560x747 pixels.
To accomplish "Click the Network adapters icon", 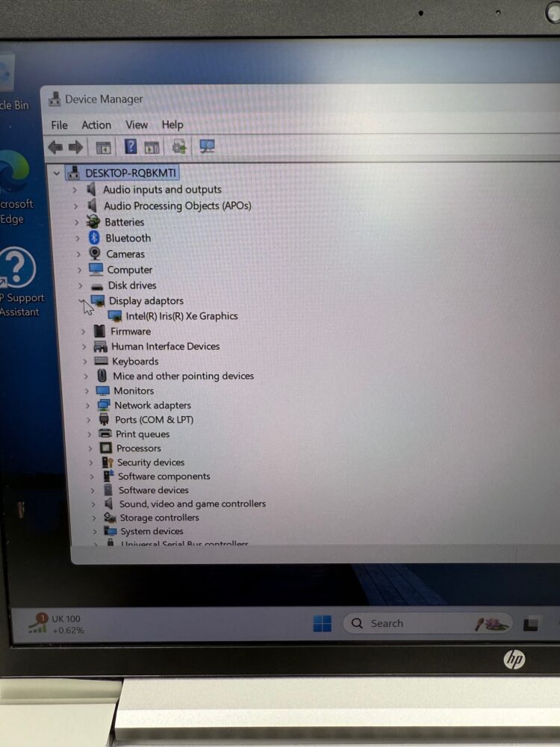I will [x=104, y=405].
